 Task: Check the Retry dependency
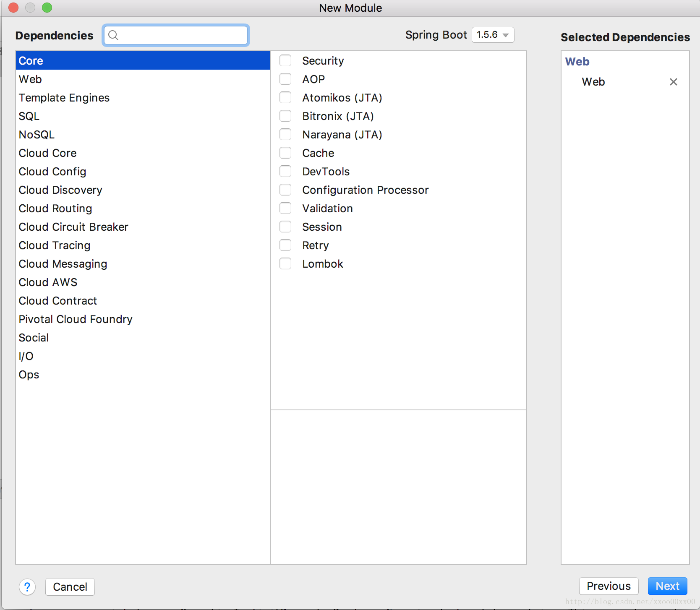click(x=285, y=245)
